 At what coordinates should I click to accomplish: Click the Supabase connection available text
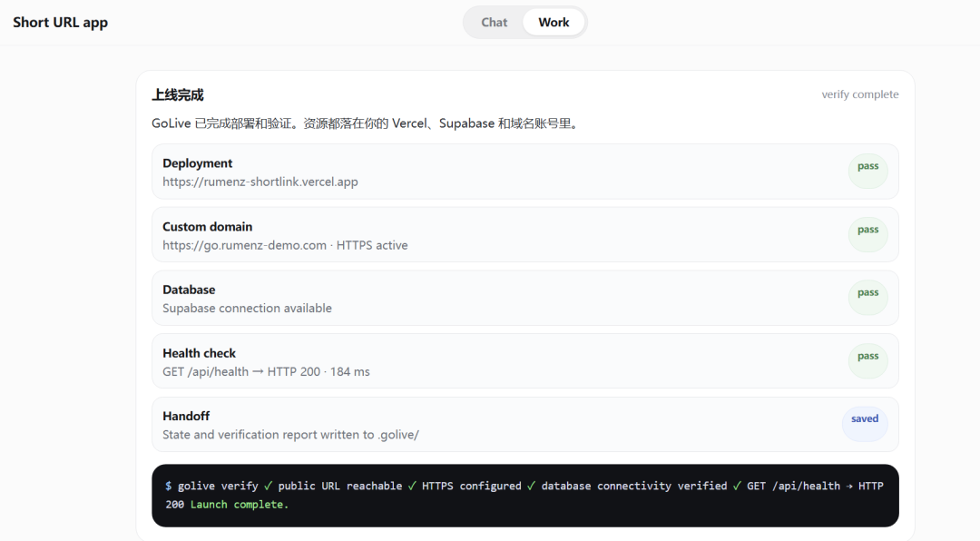point(247,309)
